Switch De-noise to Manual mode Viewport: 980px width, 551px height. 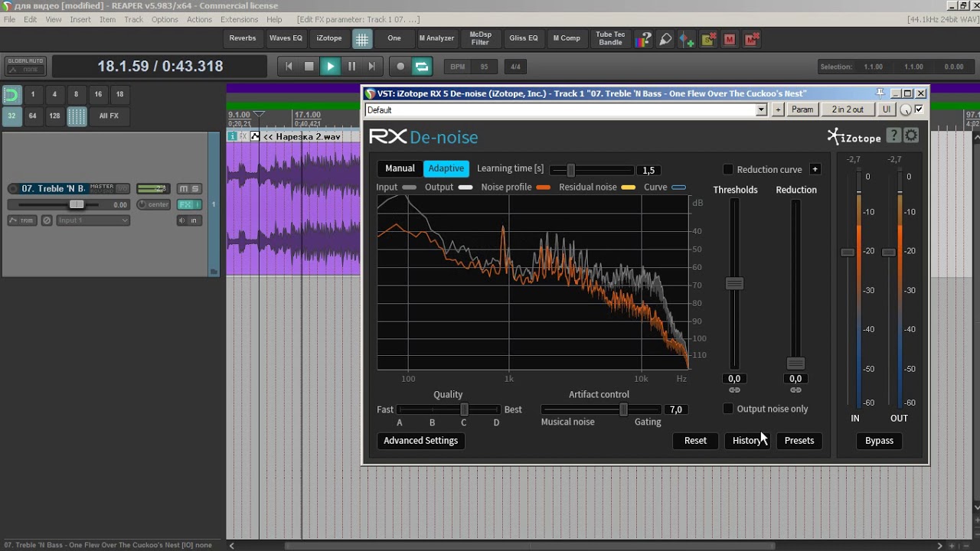[x=400, y=168]
